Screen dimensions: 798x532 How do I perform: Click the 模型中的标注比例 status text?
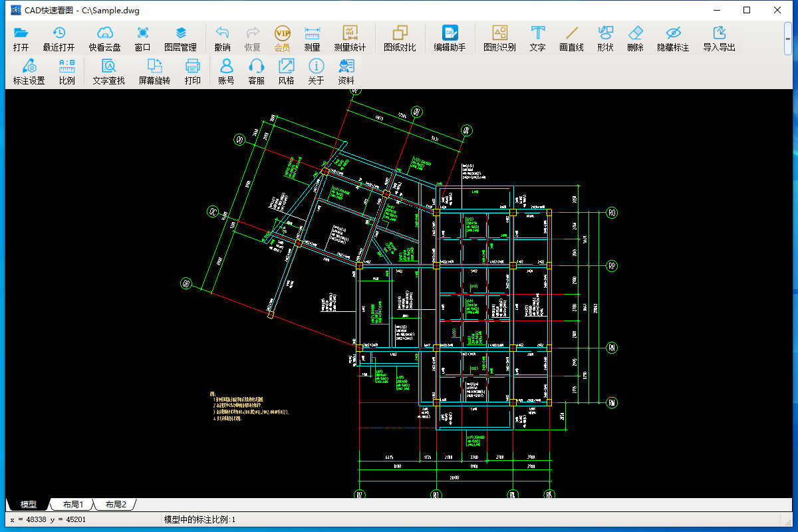[x=199, y=519]
